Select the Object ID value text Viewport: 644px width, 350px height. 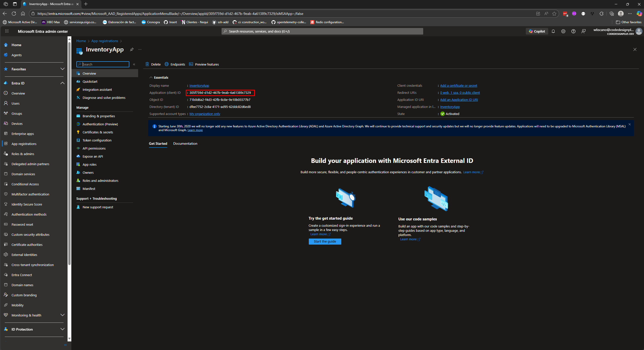click(x=220, y=100)
